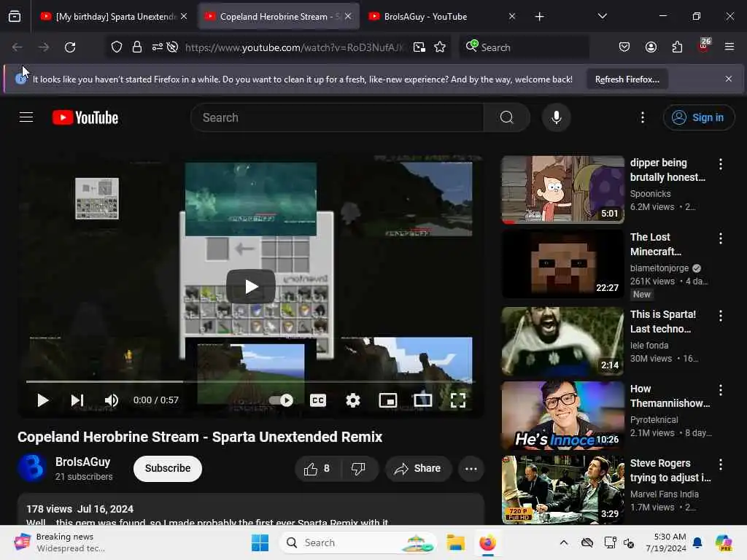Close the '[My birthday] Sparta' tab

184,17
